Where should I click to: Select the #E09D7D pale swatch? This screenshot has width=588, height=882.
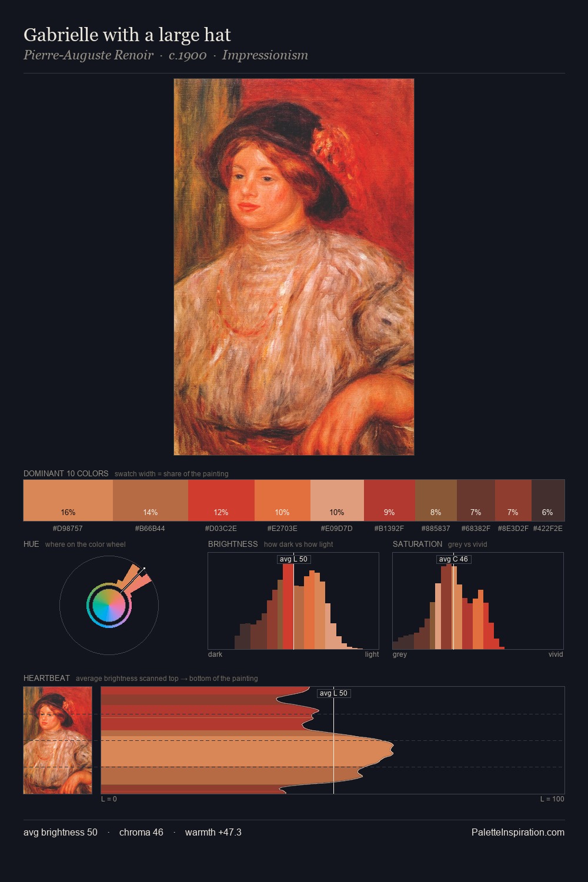click(337, 500)
